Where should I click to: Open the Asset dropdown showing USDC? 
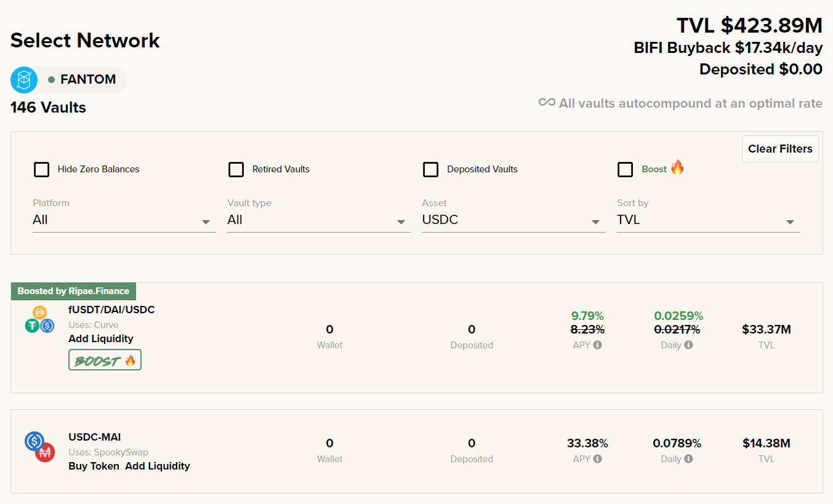tap(513, 220)
